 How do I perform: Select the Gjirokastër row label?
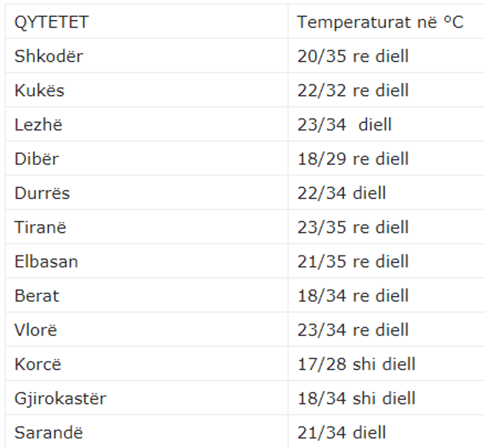(60, 399)
